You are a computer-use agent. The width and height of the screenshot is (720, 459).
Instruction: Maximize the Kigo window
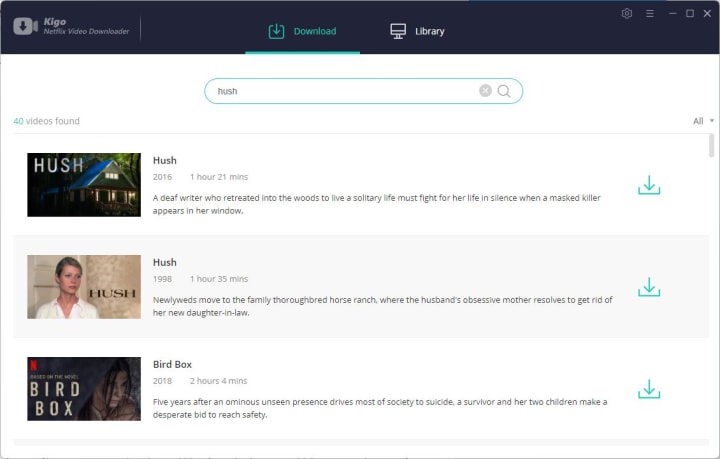(x=690, y=14)
